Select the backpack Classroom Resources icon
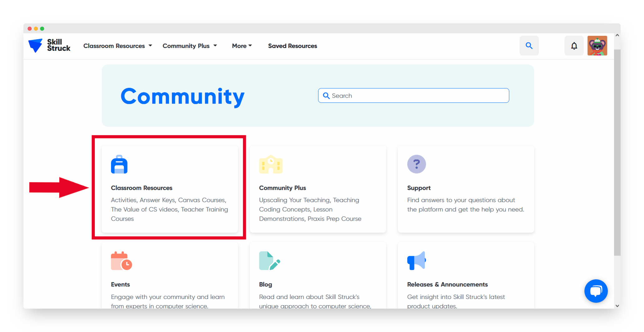 coord(119,164)
